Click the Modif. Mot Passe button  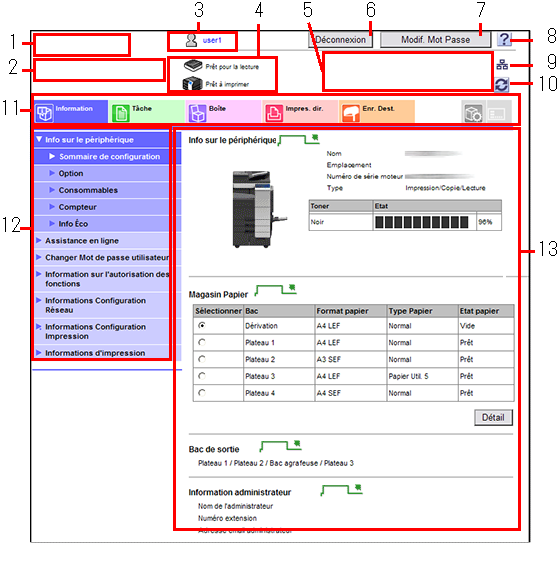436,40
